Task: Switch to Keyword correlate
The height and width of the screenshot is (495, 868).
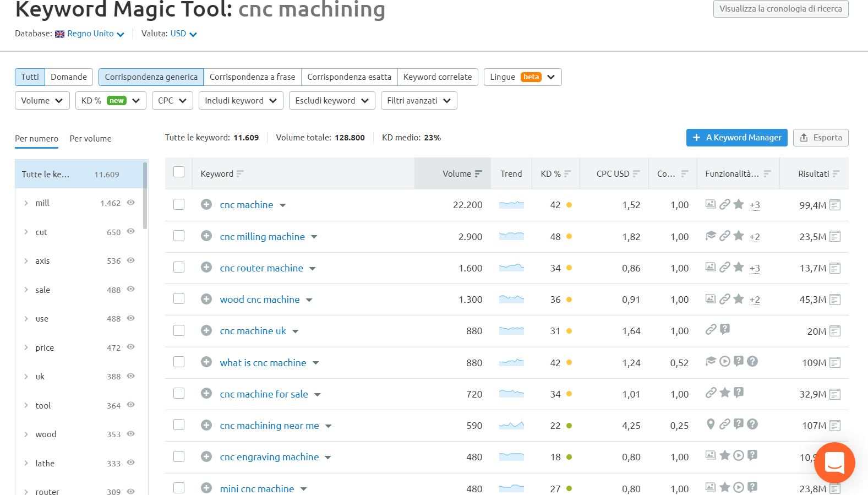Action: coord(438,77)
